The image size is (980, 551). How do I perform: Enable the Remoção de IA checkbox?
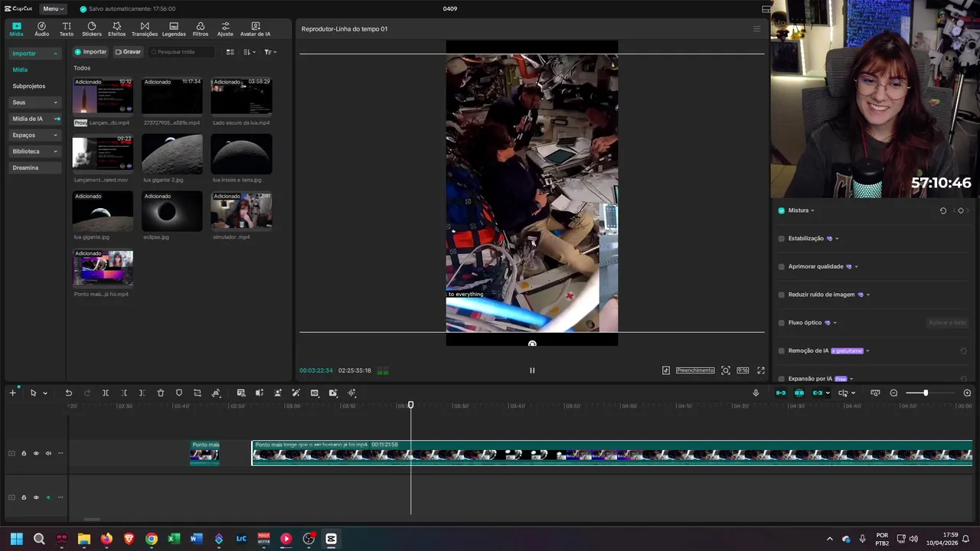coord(781,350)
